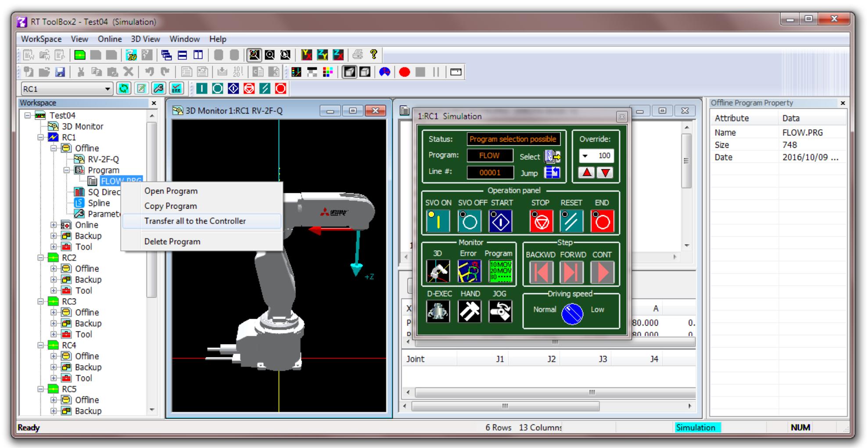Choose Open Program from context menu
The height and width of the screenshot is (448, 868).
[202, 191]
